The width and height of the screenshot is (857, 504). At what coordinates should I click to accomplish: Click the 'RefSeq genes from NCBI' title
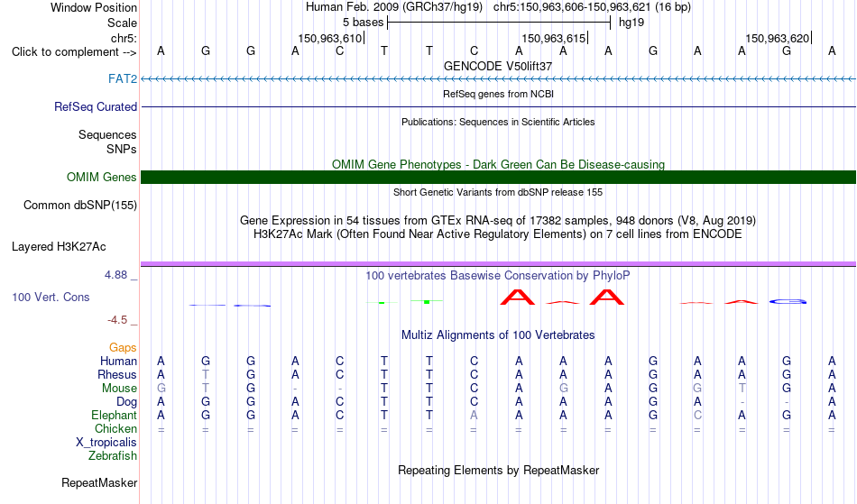tap(498, 94)
